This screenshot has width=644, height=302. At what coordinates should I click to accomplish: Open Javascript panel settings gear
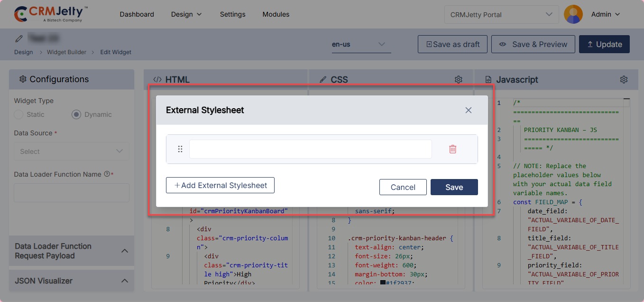(624, 80)
